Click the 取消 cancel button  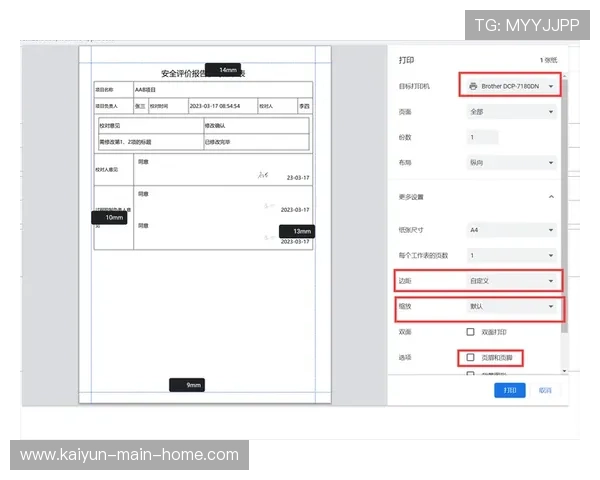click(544, 390)
